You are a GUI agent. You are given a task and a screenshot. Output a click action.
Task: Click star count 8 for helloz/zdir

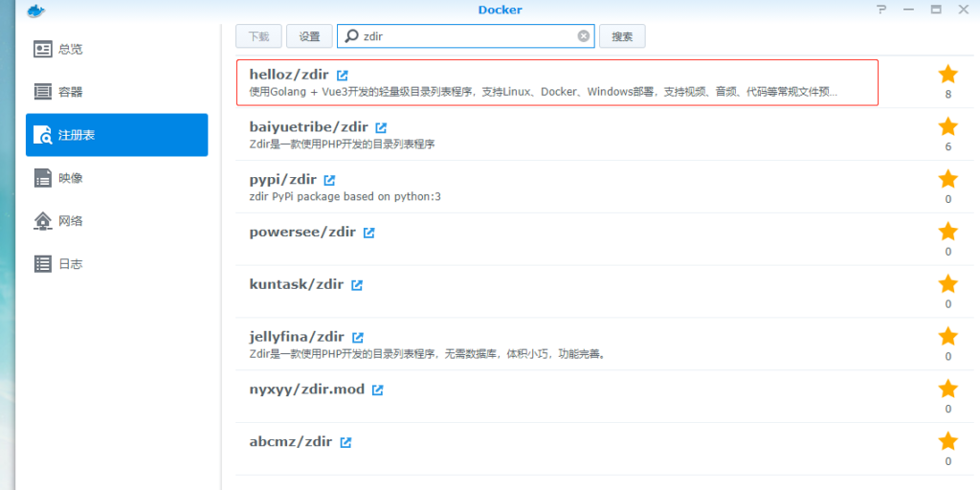(948, 95)
